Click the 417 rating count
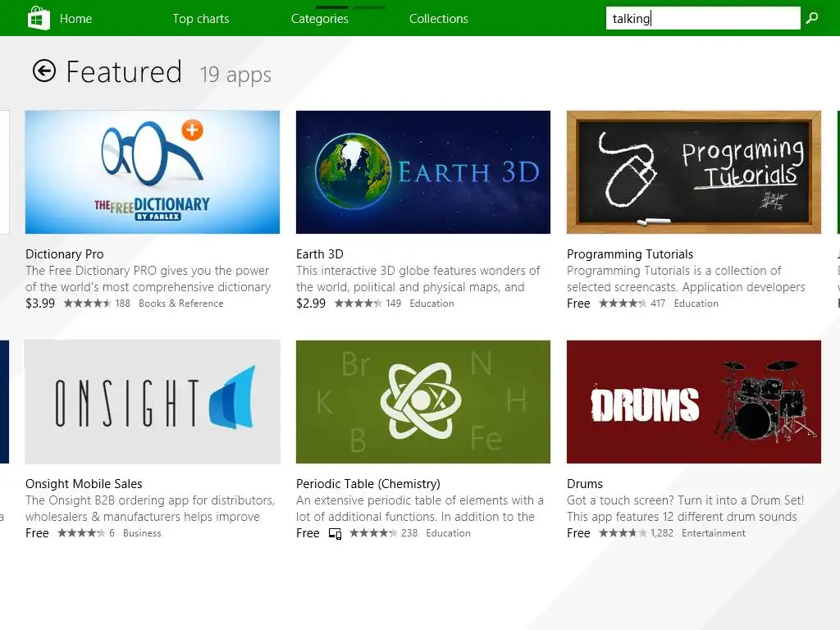840x630 pixels. click(658, 304)
